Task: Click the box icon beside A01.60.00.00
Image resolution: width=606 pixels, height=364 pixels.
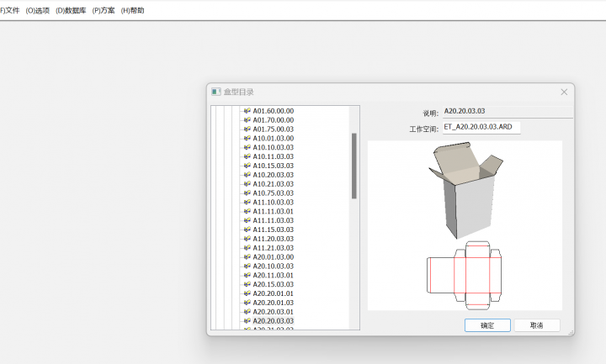Action: [x=247, y=111]
